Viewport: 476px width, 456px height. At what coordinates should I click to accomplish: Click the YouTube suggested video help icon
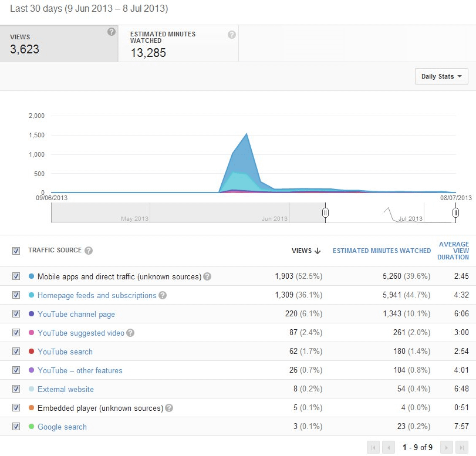(130, 332)
